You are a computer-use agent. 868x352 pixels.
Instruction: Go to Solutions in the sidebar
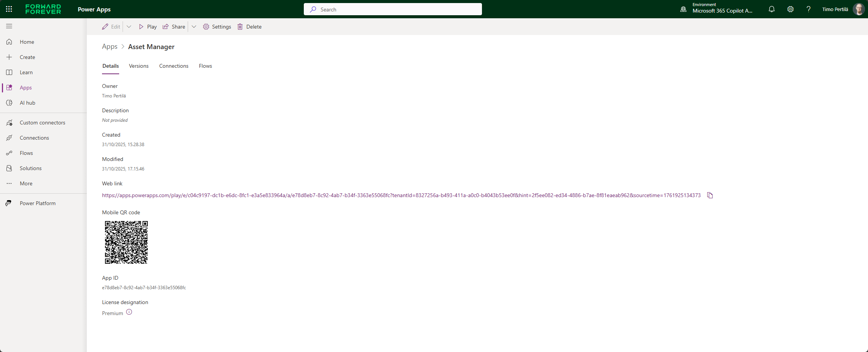[x=30, y=168]
